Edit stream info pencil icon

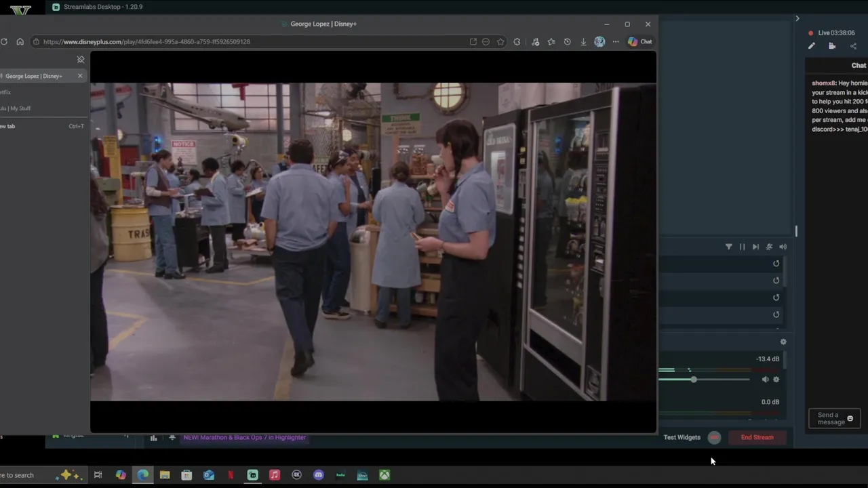point(812,46)
